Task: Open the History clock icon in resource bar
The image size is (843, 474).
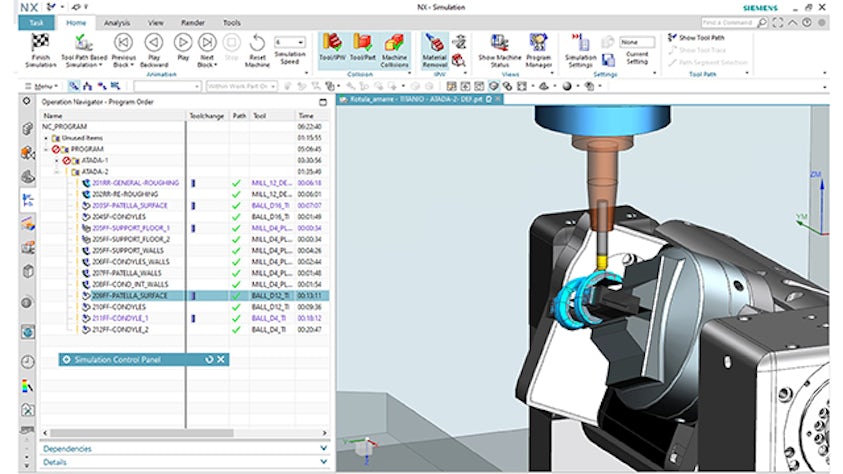Action: pos(27,362)
